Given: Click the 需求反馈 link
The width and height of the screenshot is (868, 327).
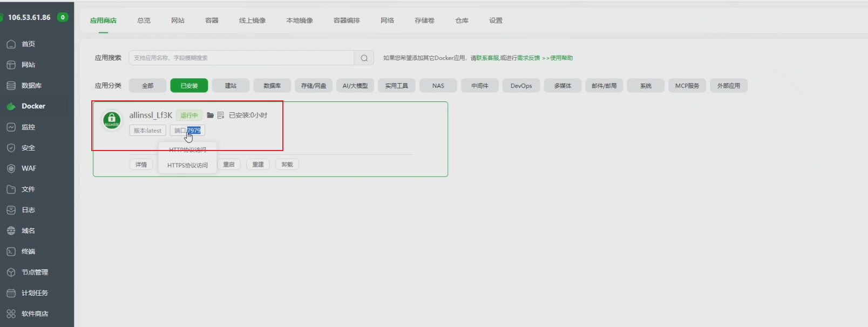Looking at the screenshot, I should 528,58.
